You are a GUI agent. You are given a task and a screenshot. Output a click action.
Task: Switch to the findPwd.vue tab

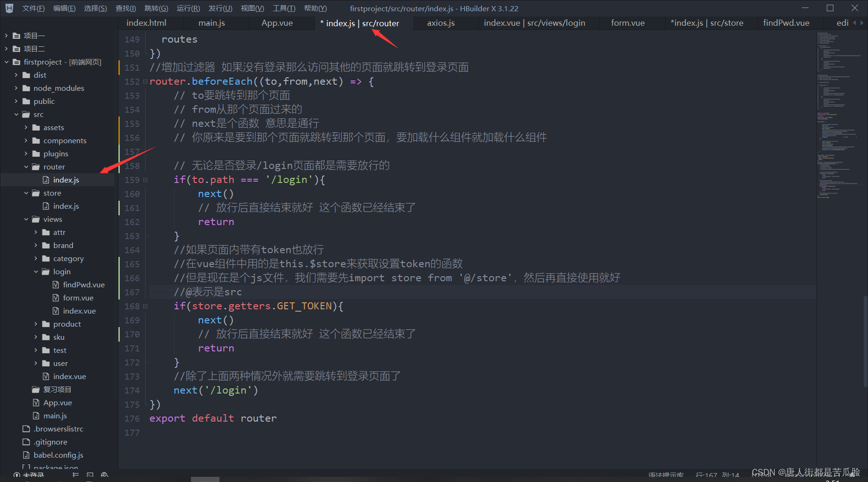click(x=786, y=23)
